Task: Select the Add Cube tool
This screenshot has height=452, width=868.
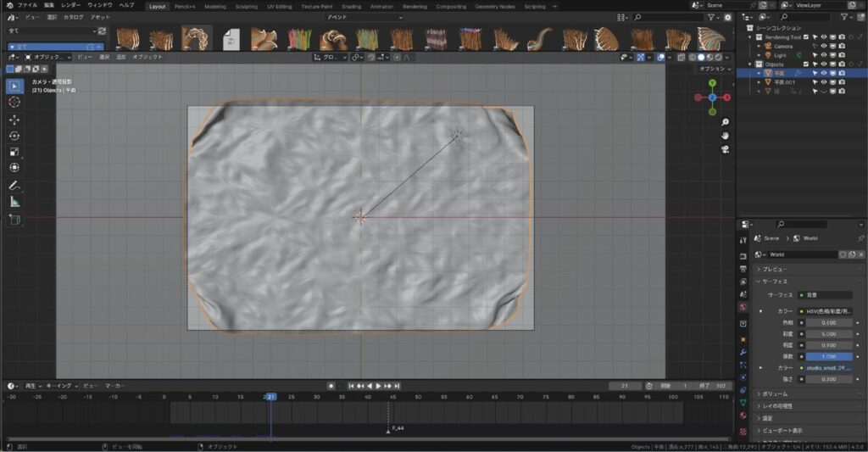Action: (x=14, y=220)
